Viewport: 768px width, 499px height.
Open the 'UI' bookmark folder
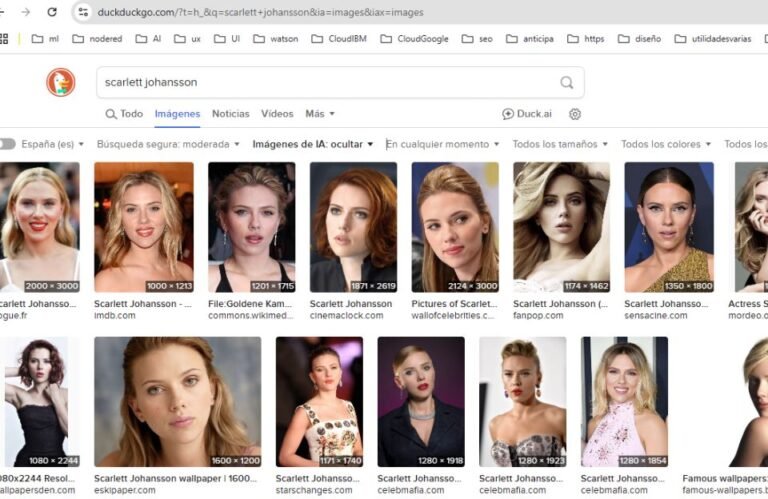227,39
